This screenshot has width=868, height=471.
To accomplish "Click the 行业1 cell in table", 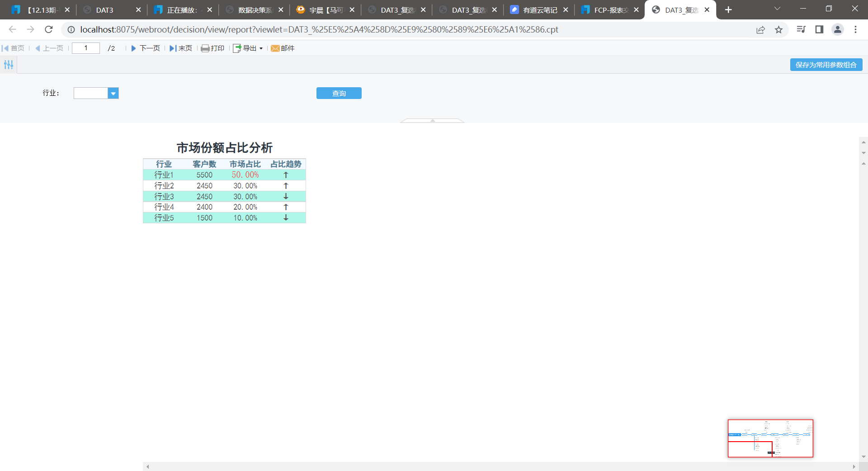I will coord(164,175).
